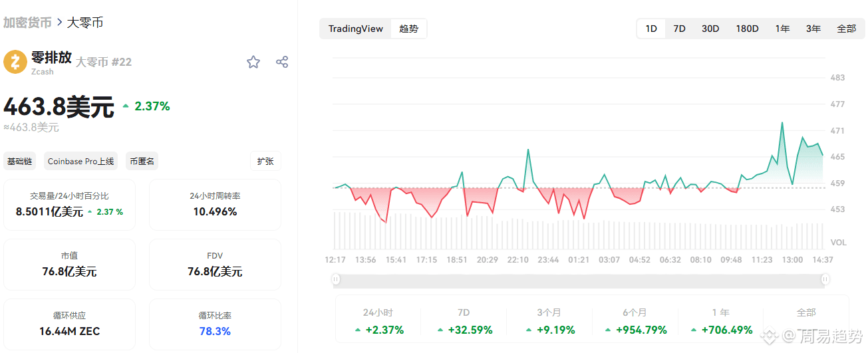Select the 30D time range
The width and height of the screenshot is (868, 353).
[x=710, y=29]
